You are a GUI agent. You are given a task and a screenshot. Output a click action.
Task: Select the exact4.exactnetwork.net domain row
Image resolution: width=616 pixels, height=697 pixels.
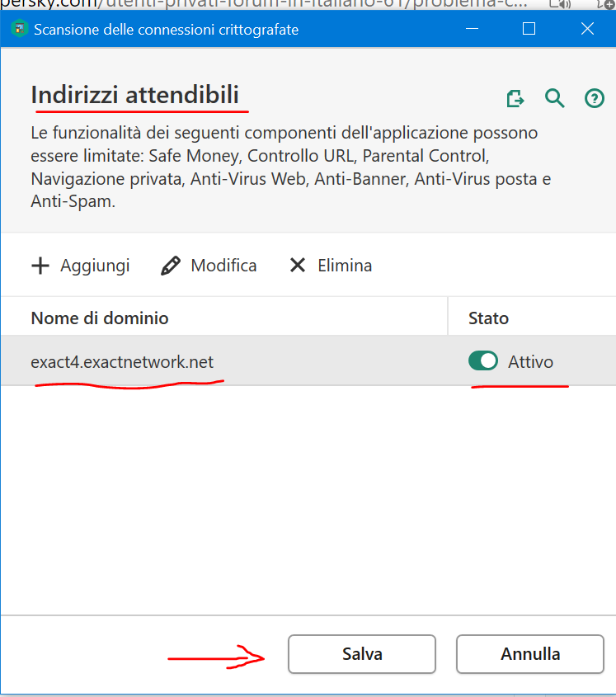308,361
